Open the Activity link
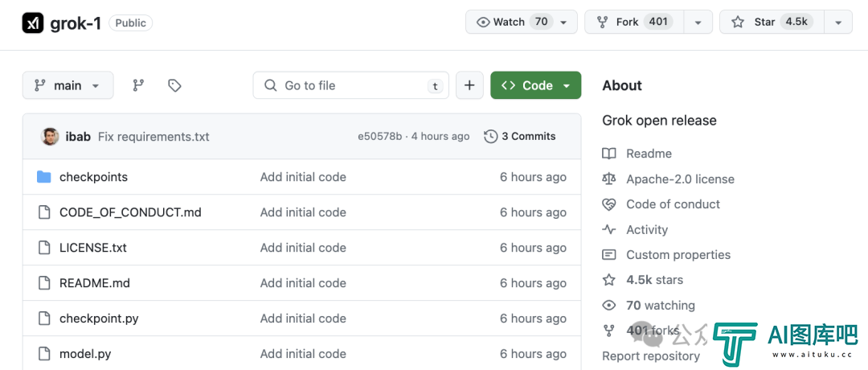 [x=647, y=229]
